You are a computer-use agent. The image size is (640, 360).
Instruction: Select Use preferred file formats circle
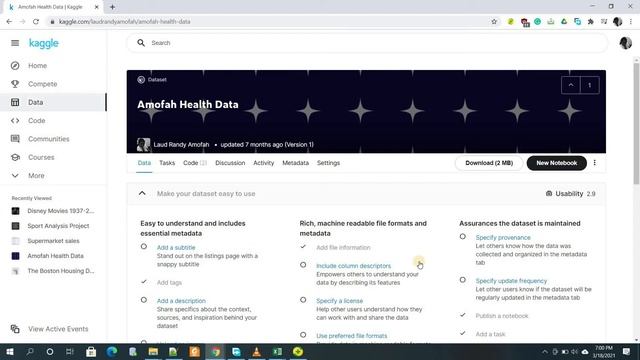coord(303,335)
